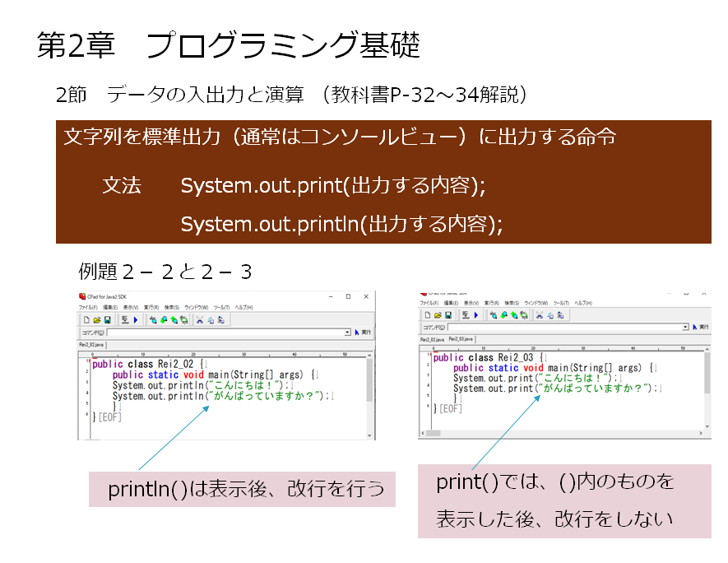The width and height of the screenshot is (728, 563).
Task: Click blue Run triangle in Rei2_03 toolbar
Action: point(476,315)
